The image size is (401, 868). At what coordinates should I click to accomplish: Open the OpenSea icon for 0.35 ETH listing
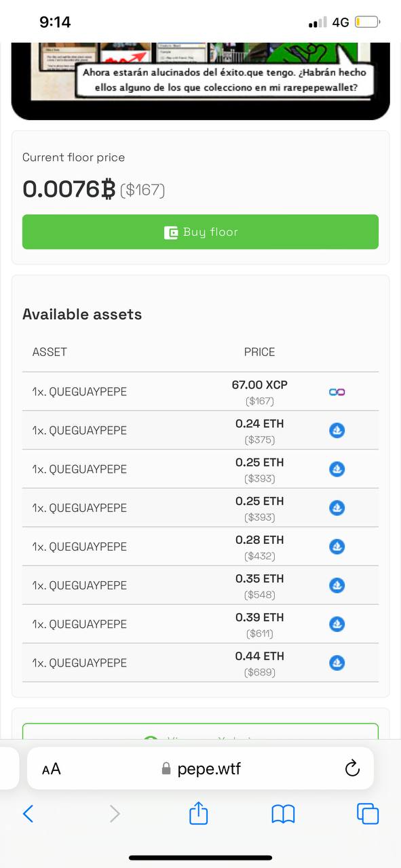[x=337, y=585]
